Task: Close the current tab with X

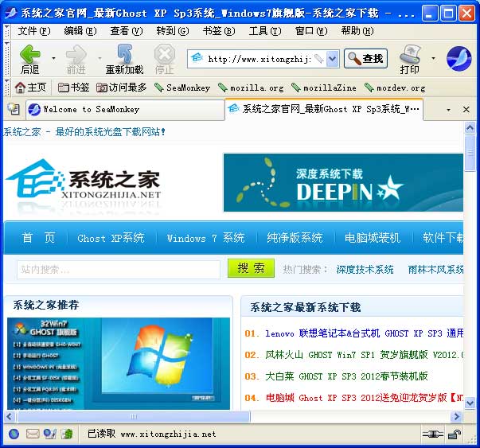Action: pos(466,109)
